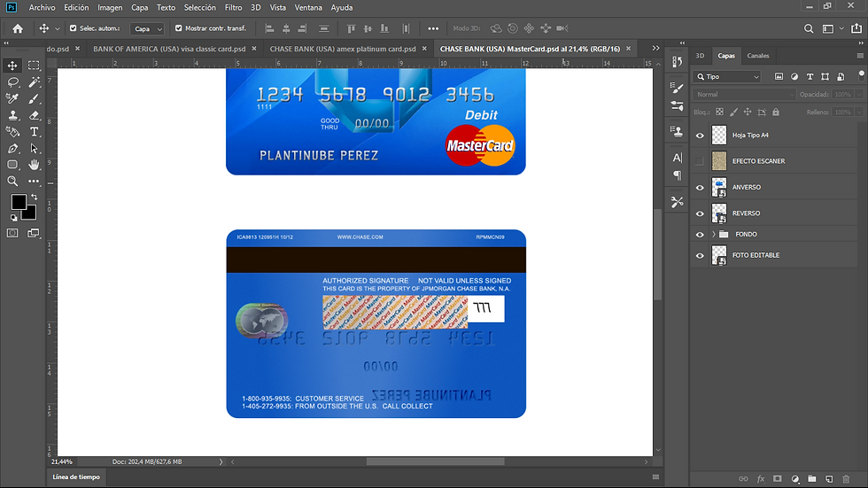
Task: Hide the Hoja Tipo A4 layer
Action: [700, 136]
